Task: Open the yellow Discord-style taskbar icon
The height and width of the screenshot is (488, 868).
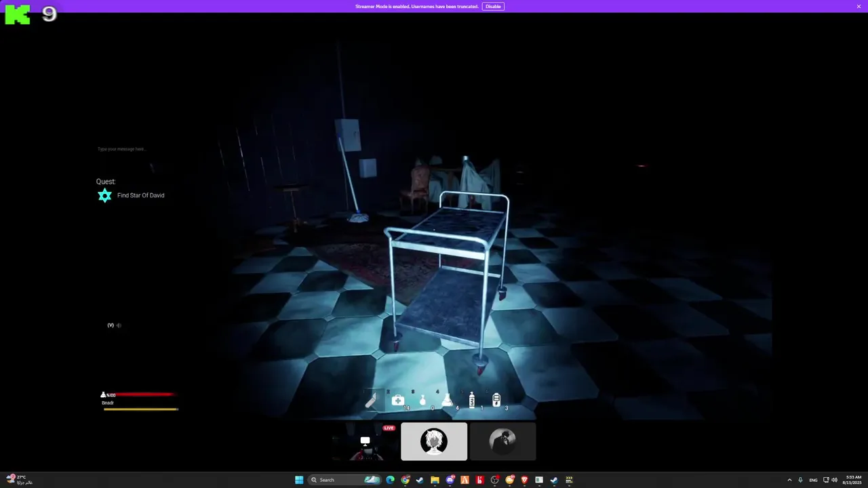Action: coord(509,480)
